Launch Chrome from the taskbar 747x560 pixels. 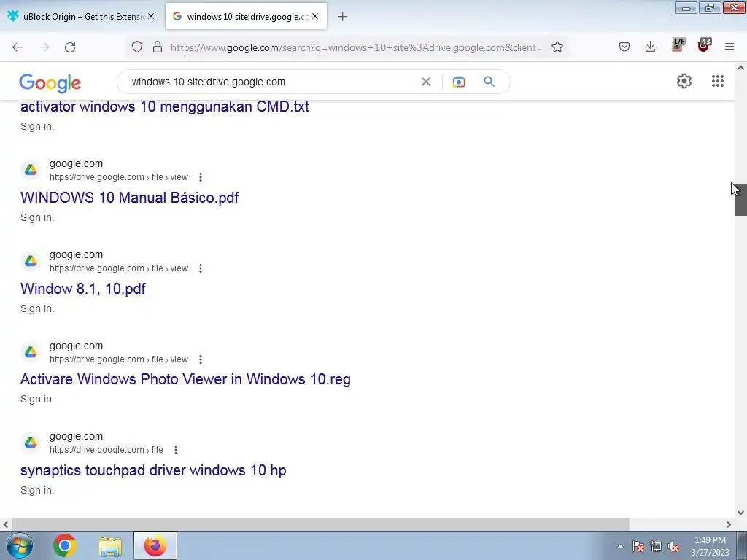pyautogui.click(x=65, y=545)
